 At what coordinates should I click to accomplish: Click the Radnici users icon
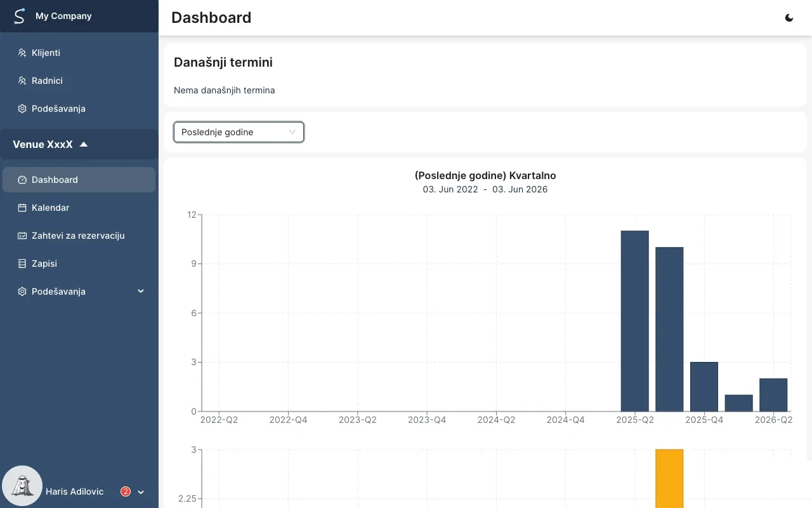[x=22, y=81]
